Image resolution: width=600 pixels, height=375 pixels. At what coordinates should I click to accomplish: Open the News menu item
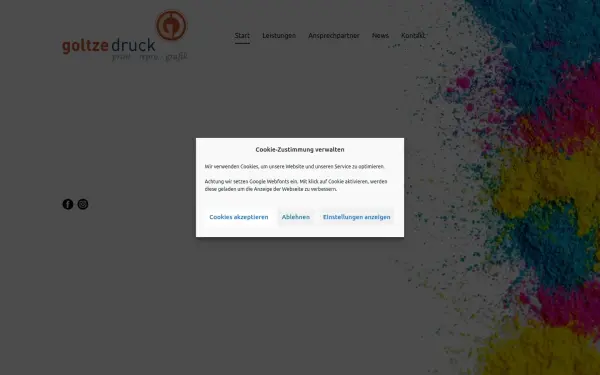tap(380, 36)
